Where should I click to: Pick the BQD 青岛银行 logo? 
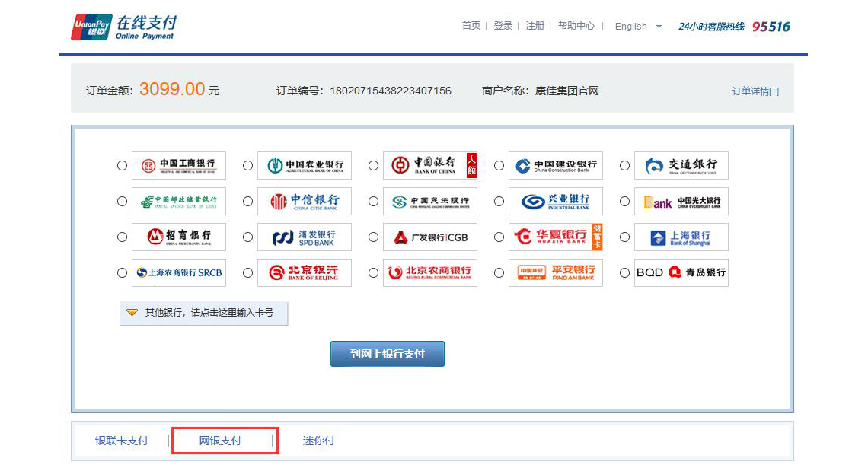coord(681,273)
